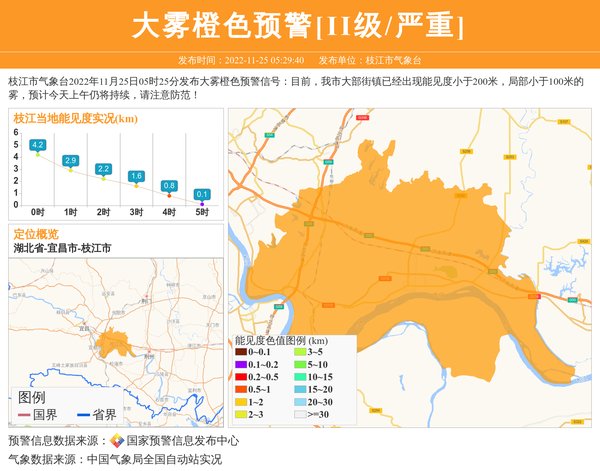Click the small orange region on overview map
Screen dimensions: 600x471
(x=119, y=337)
